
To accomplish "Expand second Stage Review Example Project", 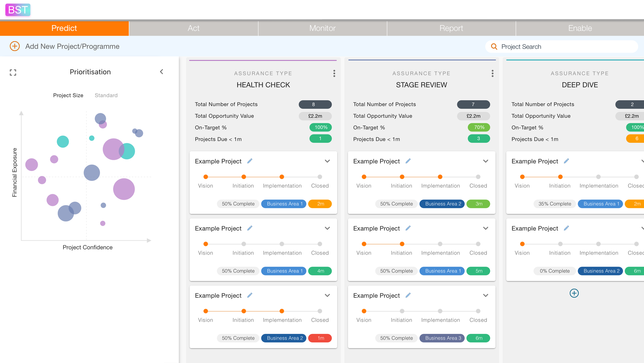I will pyautogui.click(x=485, y=228).
